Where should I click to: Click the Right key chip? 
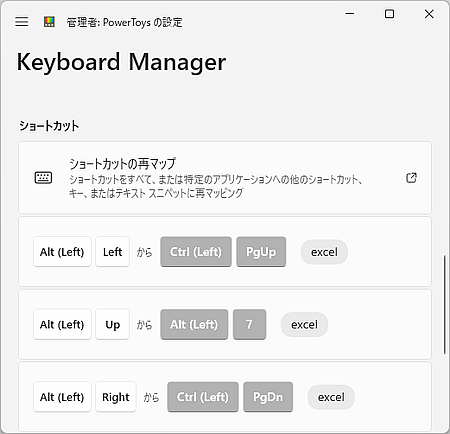116,397
